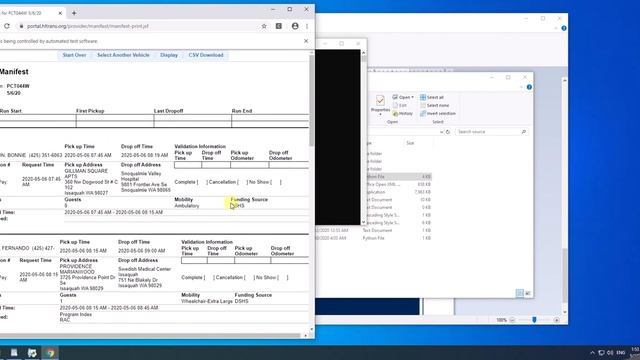
Task: Show hidden system tray icons
Action: click(x=592, y=353)
